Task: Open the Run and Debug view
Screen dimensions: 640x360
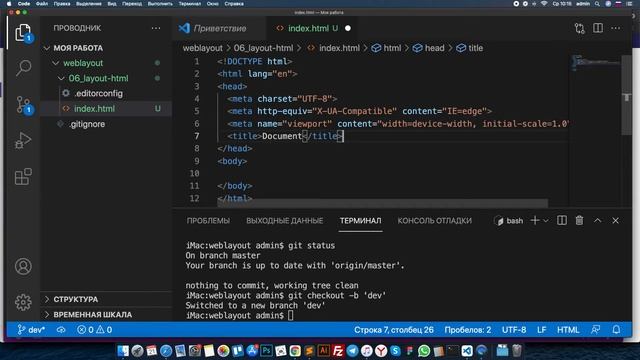Action: [x=23, y=141]
